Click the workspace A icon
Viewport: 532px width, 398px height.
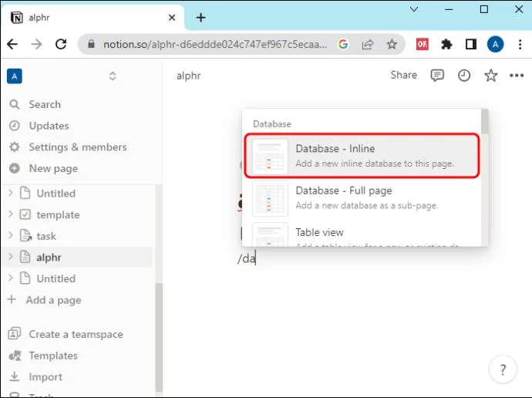coord(15,76)
